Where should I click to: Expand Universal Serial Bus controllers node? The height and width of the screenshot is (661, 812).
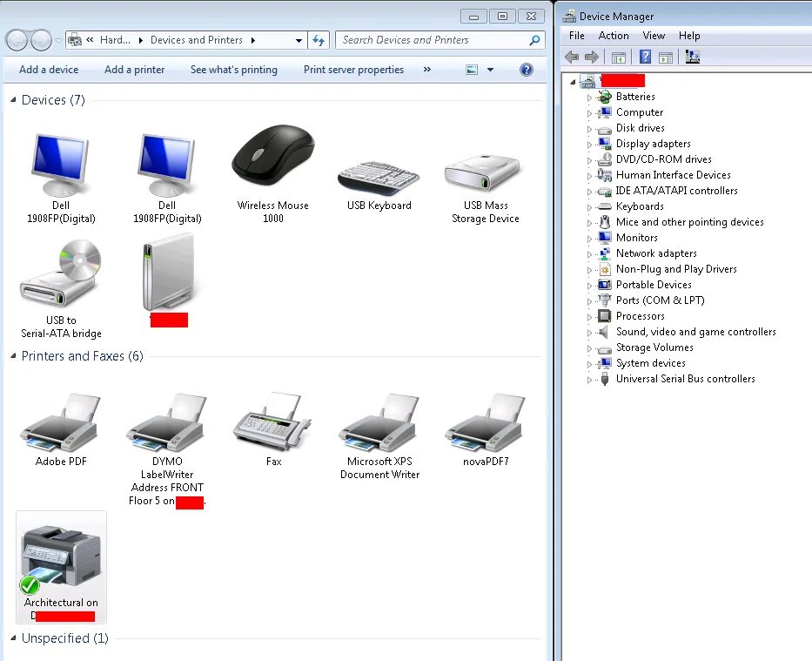[589, 380]
